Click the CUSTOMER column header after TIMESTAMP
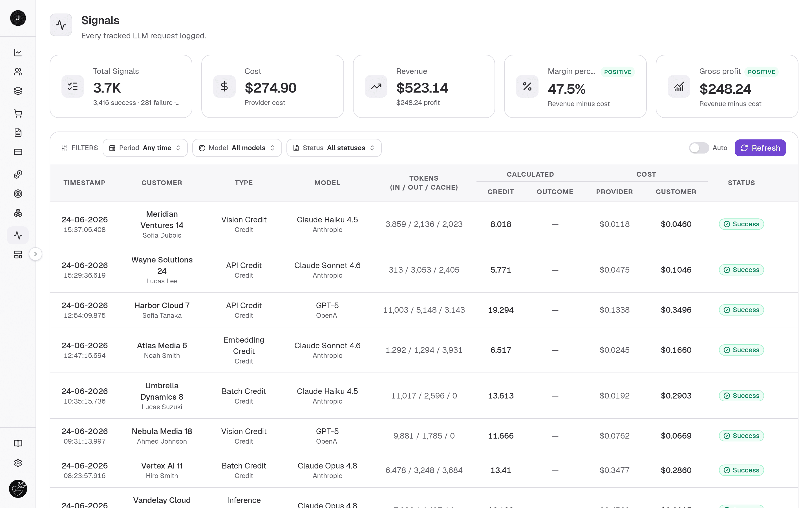The width and height of the screenshot is (812, 508). tap(162, 183)
